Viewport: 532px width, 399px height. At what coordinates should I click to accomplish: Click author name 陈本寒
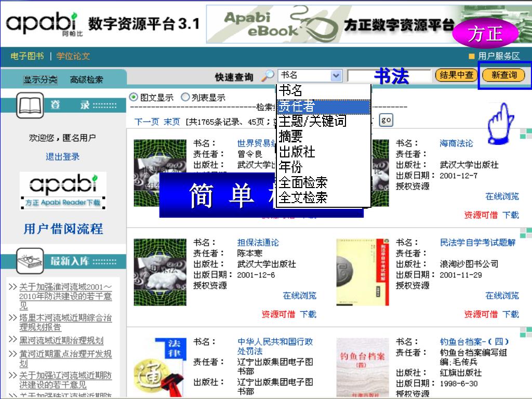[249, 254]
